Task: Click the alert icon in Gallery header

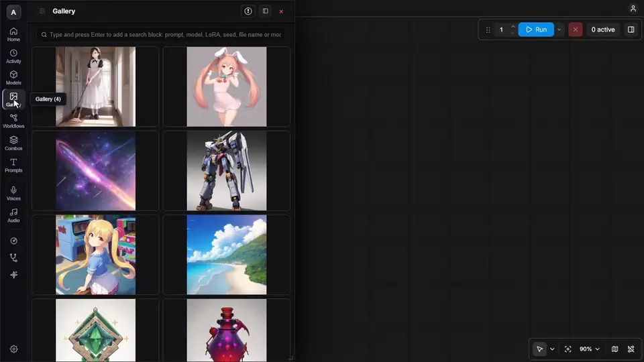Action: click(248, 11)
